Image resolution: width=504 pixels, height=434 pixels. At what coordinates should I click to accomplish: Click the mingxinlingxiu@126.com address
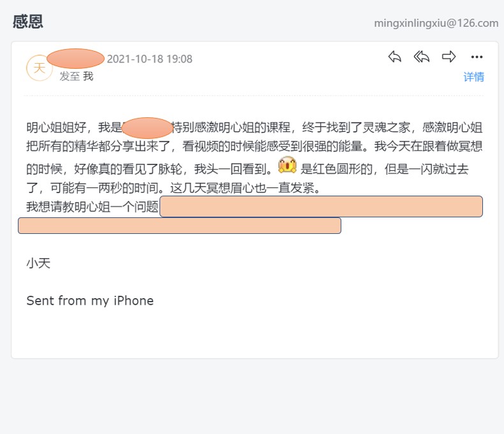pyautogui.click(x=436, y=23)
